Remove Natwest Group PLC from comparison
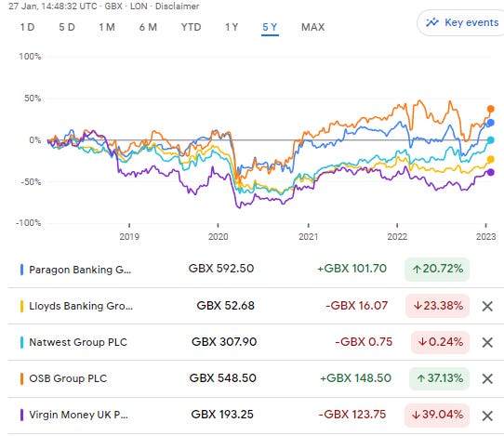The image size is (504, 436). click(x=487, y=342)
